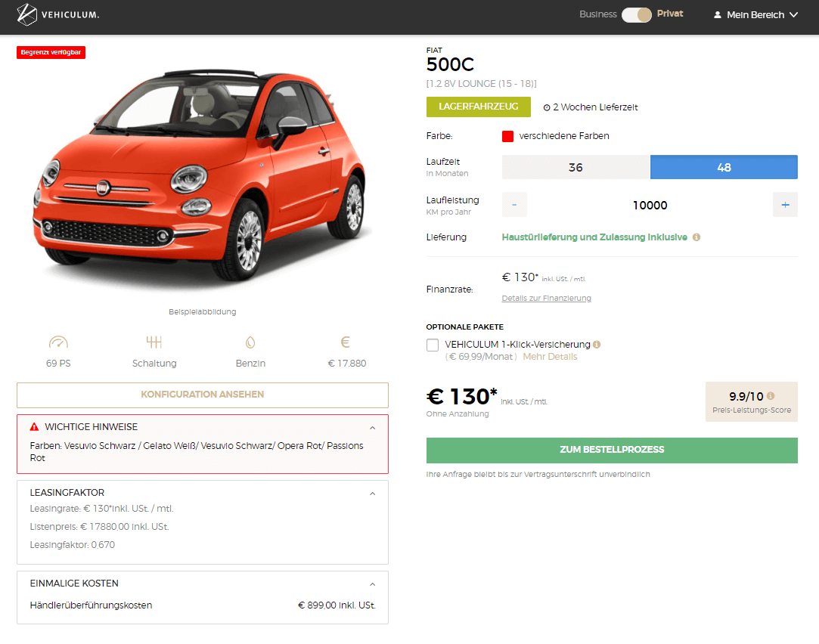Click the Privat label
The height and width of the screenshot is (644, 819).
click(x=669, y=14)
